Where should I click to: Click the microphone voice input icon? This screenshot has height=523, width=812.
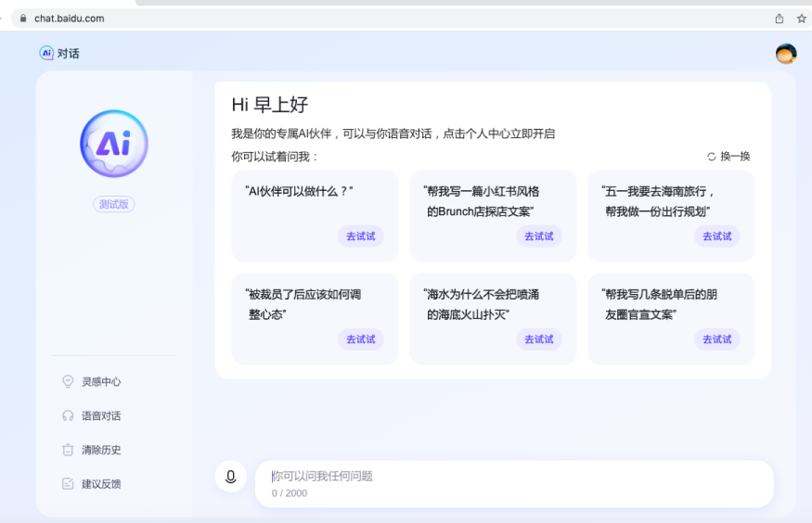(x=230, y=477)
